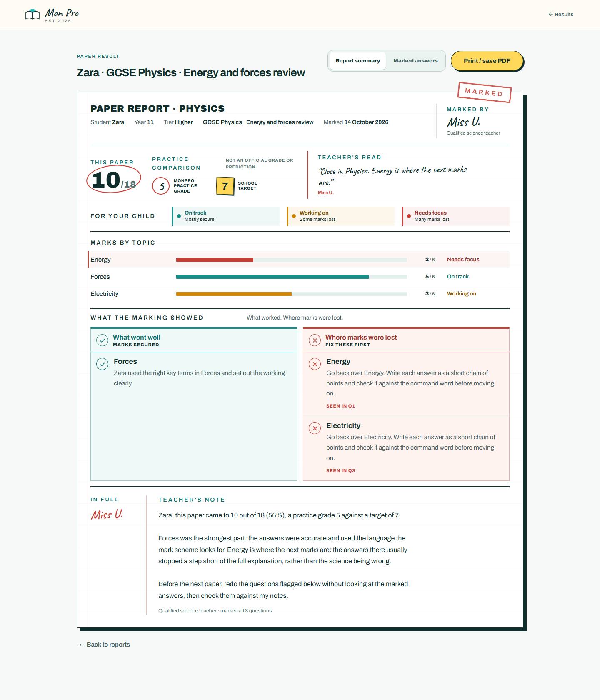Click the SEEN IN Q1 label
Screen dimensions: 600x700
pos(340,406)
